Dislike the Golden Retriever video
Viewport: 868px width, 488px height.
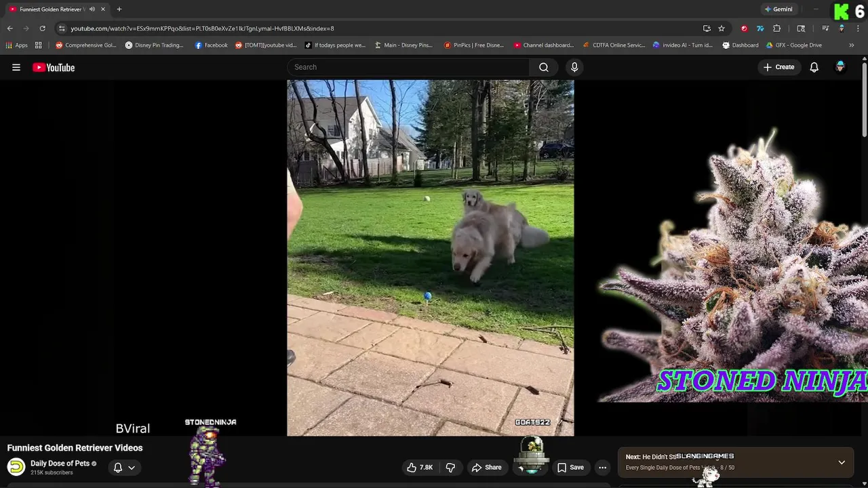coord(450,467)
